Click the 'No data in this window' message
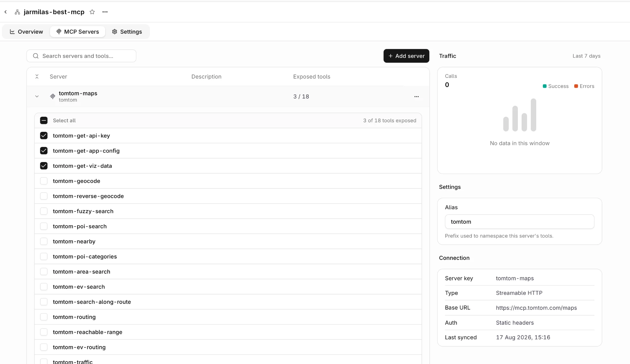Viewport: 630px width, 364px height. point(520,143)
